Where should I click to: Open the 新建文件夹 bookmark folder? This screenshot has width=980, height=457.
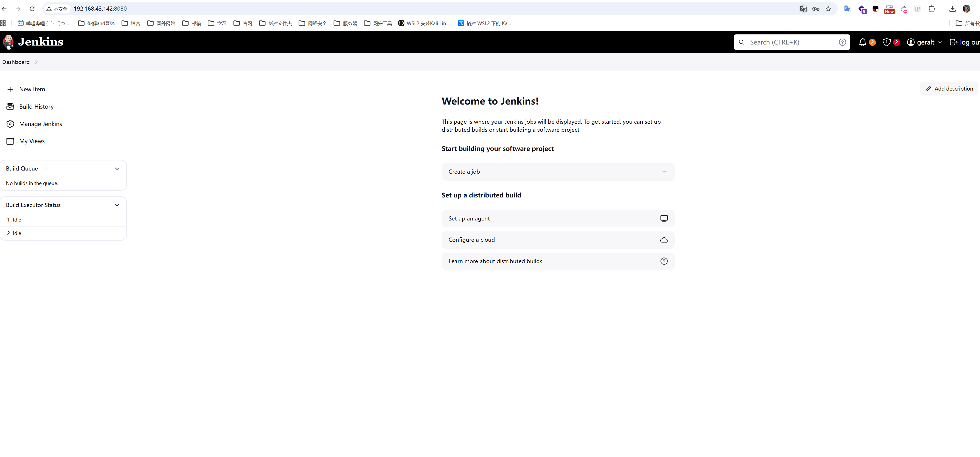click(275, 23)
